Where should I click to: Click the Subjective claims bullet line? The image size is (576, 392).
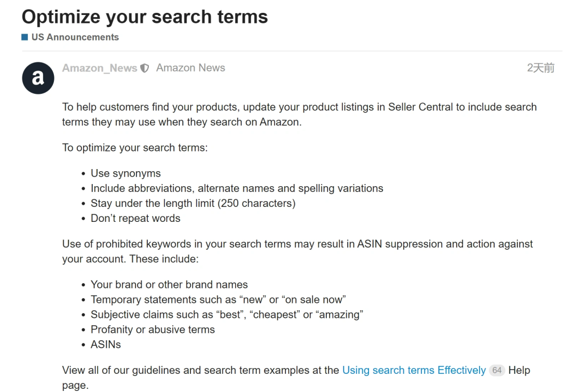[x=227, y=315]
